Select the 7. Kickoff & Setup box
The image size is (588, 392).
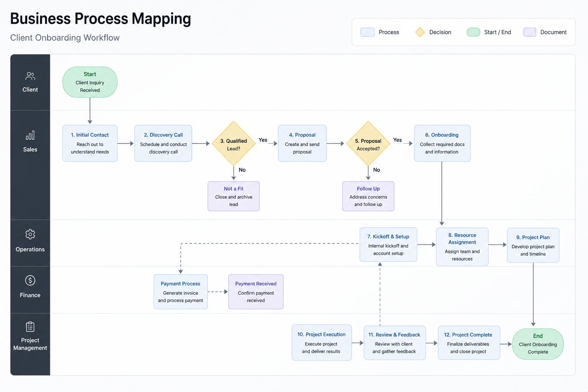389,245
